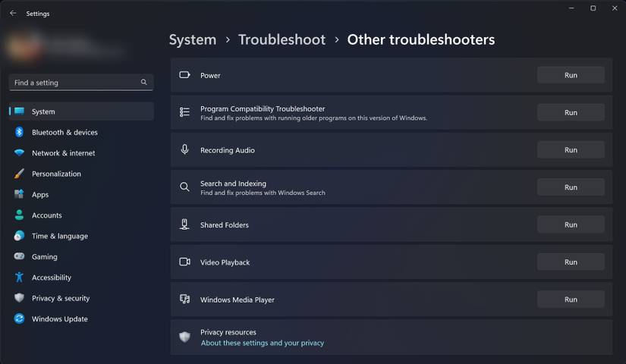Click the Accessibility figure icon
Screen dimensions: 626x364
coord(19,278)
